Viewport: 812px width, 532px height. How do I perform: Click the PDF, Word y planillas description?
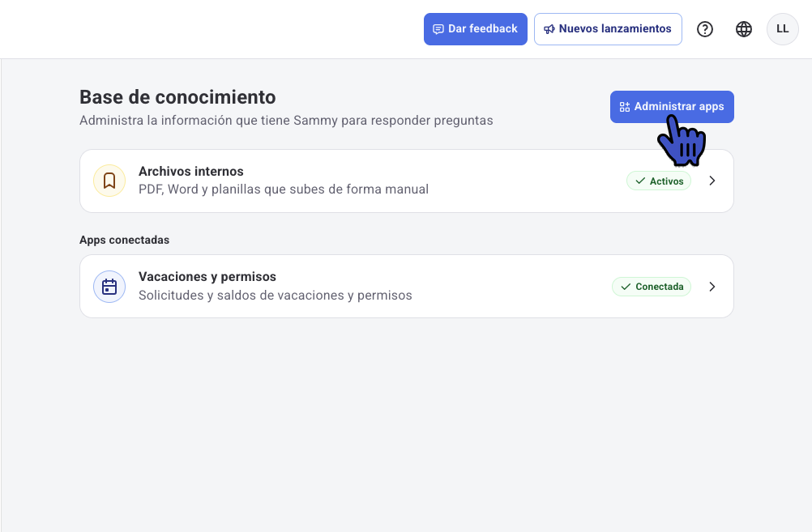click(284, 189)
